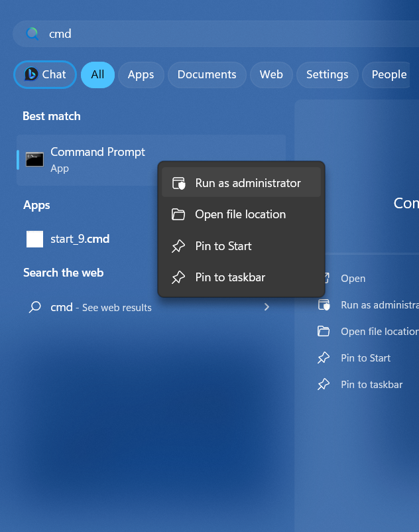
Task: Switch to the Settings filter tab
Action: click(327, 75)
